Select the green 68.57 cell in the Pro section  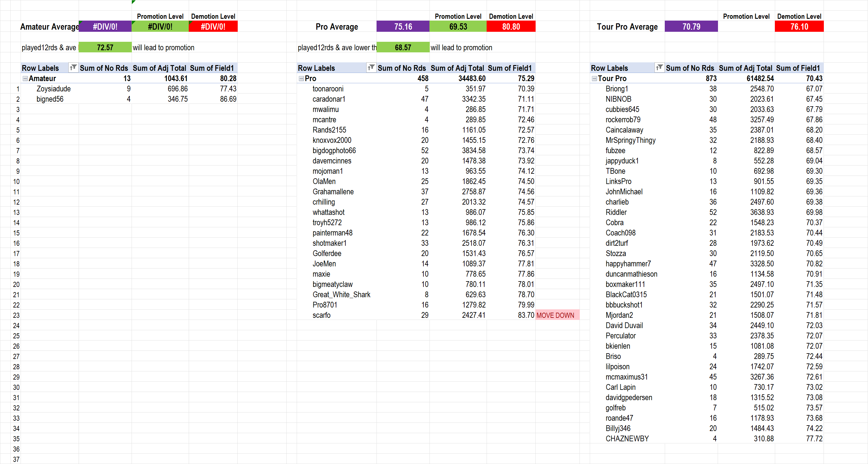click(x=403, y=48)
